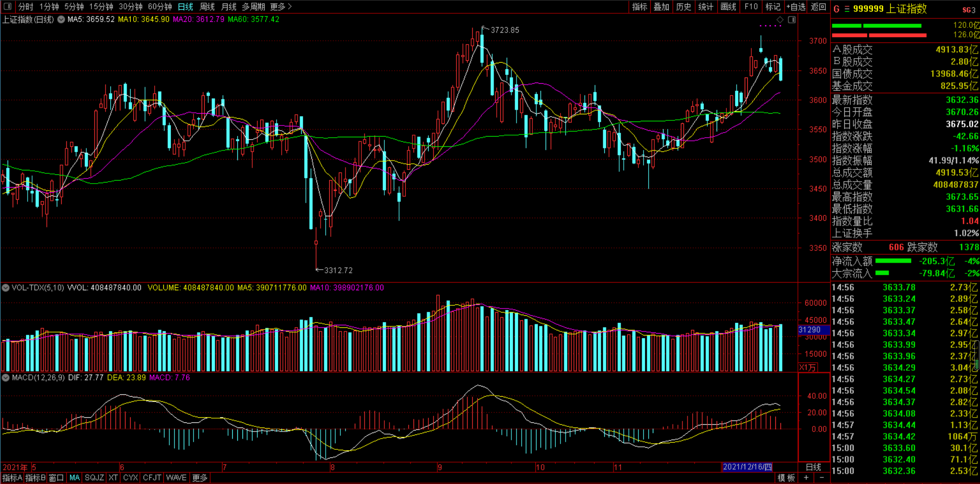Click the 指数涨幅 value -1.16%
The height and width of the screenshot is (484, 980).
pyautogui.click(x=965, y=148)
